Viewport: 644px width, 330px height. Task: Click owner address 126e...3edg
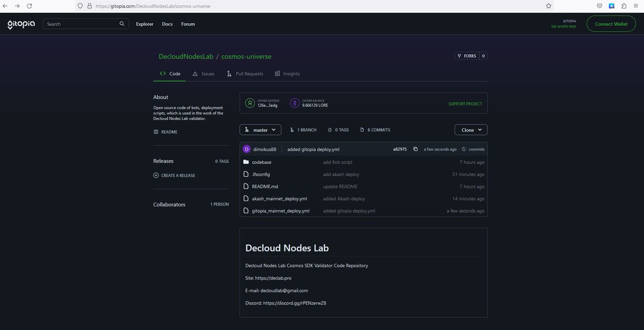tap(267, 105)
